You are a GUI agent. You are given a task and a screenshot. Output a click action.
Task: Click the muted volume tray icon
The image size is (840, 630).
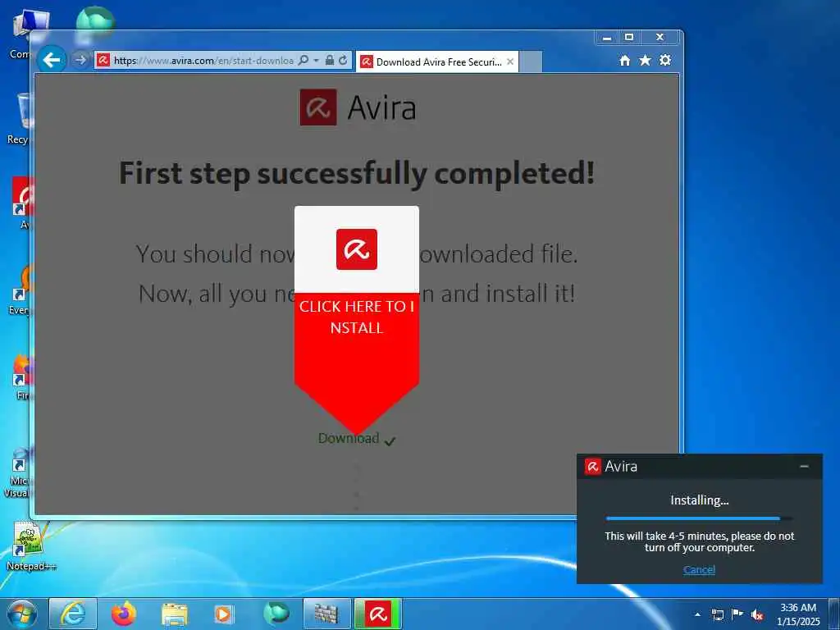click(x=757, y=614)
